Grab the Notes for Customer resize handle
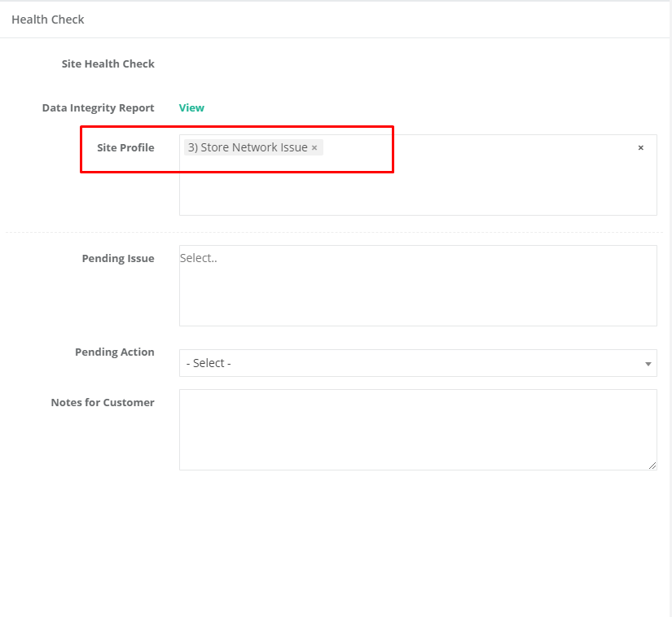The height and width of the screenshot is (617, 672). tap(652, 466)
